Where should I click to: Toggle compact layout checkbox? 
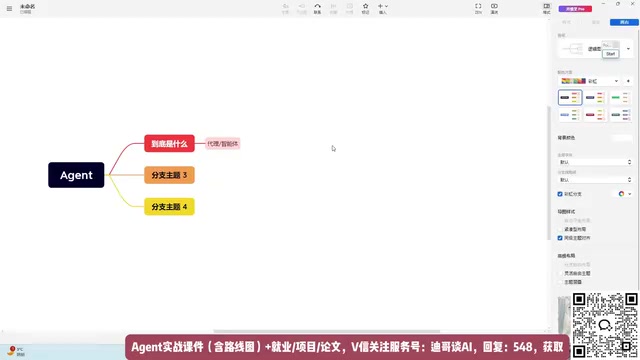[560, 229]
